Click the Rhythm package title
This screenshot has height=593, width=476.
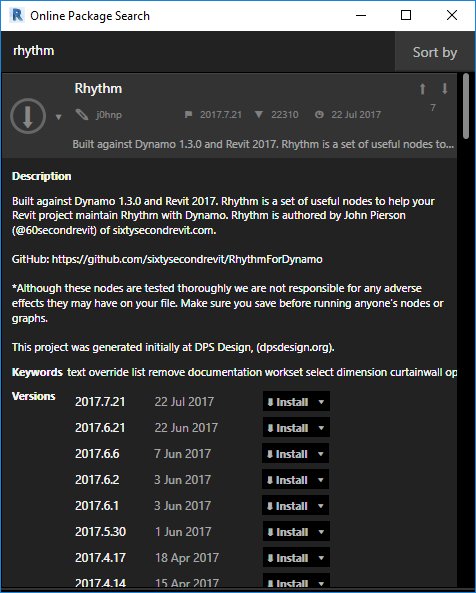point(98,88)
